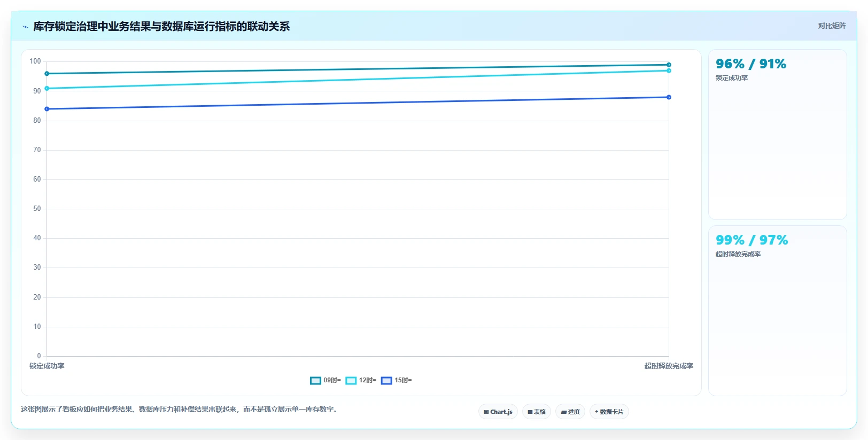Image resolution: width=868 pixels, height=440 pixels.
Task: Toggle the 15时 legend color swatch
Action: [x=386, y=381]
